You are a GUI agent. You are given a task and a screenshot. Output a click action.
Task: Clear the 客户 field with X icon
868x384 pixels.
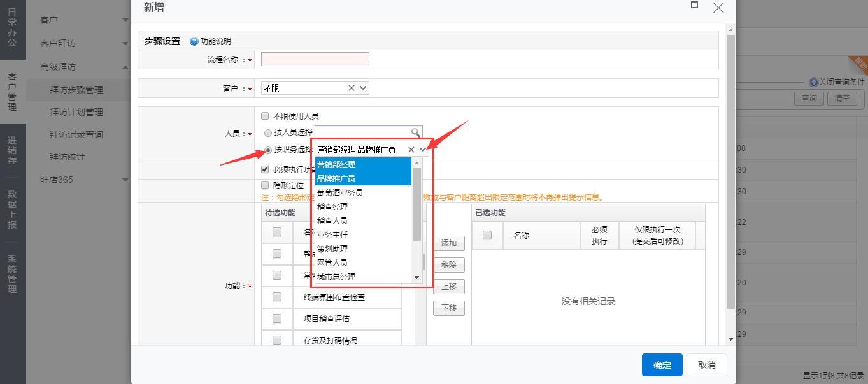(352, 88)
